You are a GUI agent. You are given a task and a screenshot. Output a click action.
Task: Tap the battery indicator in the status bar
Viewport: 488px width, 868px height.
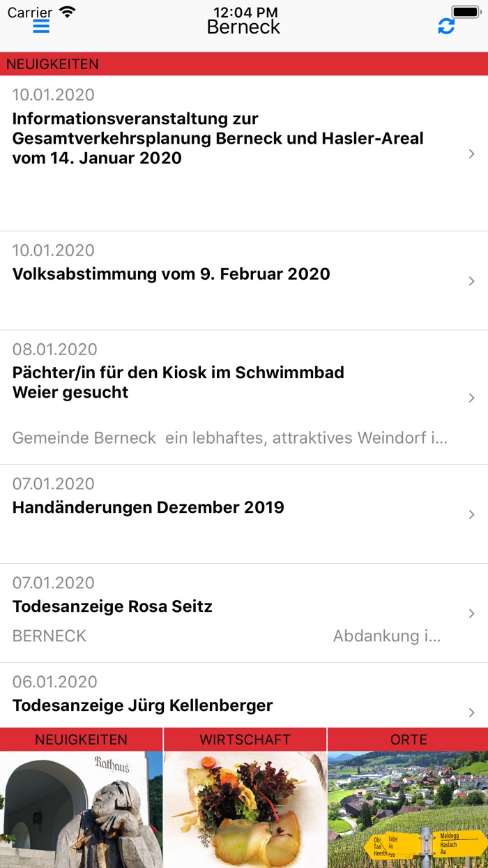coord(464,11)
